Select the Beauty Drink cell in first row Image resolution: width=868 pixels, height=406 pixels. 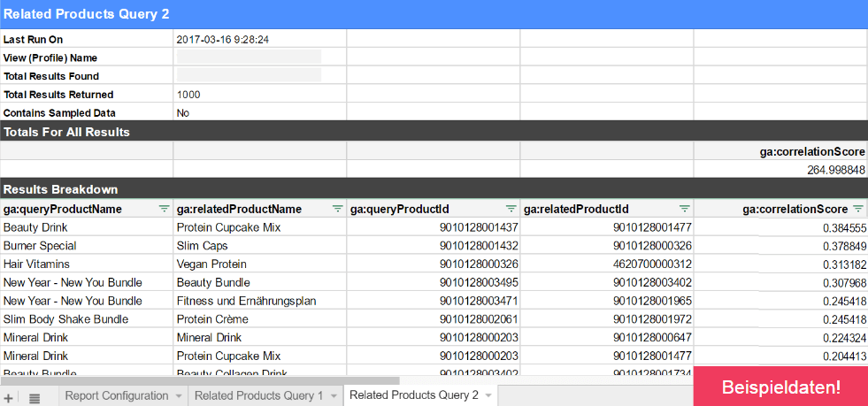point(86,227)
